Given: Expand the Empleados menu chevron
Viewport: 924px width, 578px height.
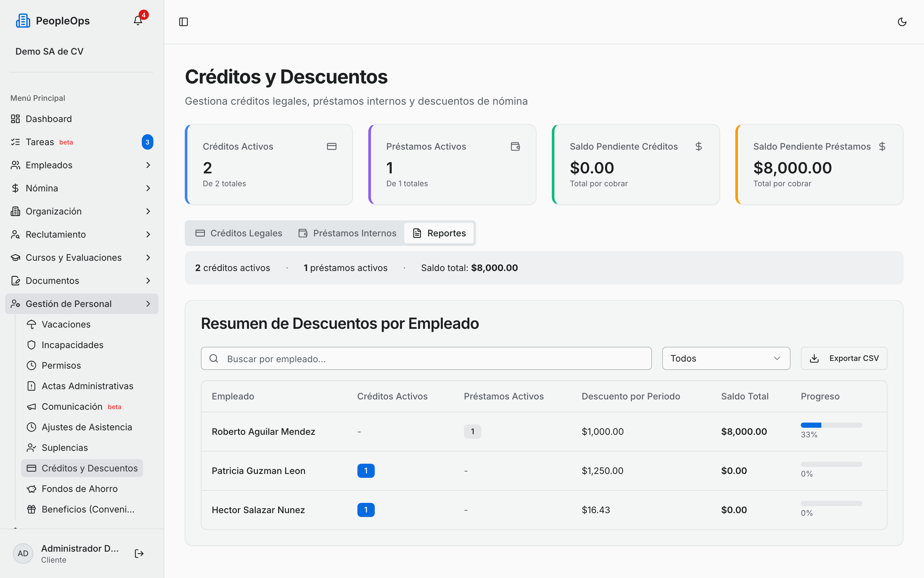Looking at the screenshot, I should click(x=148, y=165).
